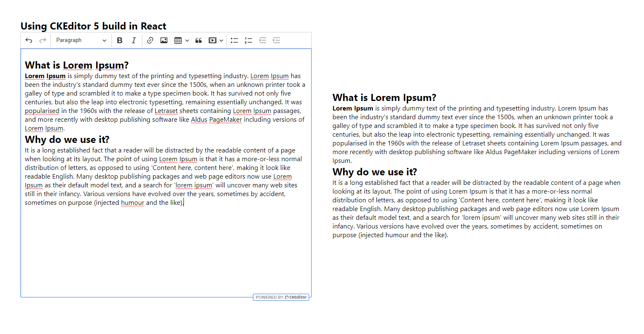
Task: Toggle Italic formatting
Action: (134, 40)
